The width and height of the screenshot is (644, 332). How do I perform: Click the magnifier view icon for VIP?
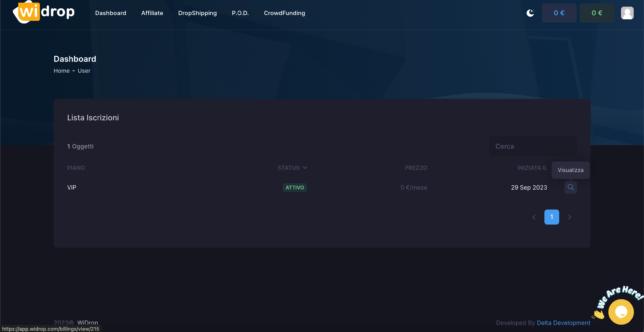pyautogui.click(x=571, y=187)
